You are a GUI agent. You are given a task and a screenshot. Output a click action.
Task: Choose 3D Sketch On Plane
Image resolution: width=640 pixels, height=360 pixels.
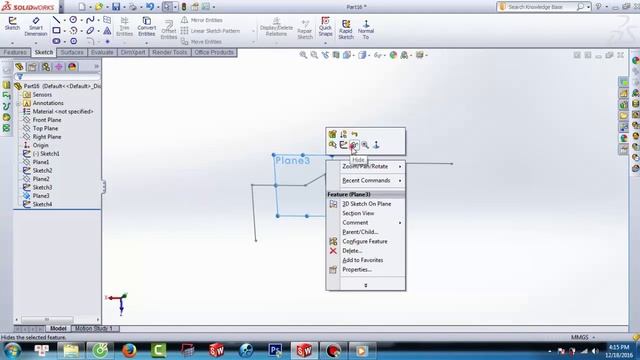point(366,204)
